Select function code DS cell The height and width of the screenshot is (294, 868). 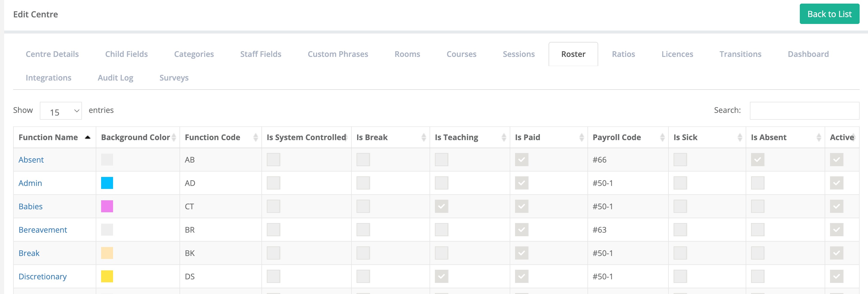click(220, 276)
